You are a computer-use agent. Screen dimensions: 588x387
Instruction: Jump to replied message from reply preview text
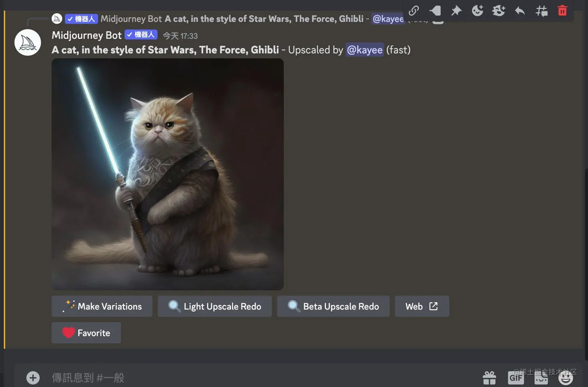coord(264,19)
